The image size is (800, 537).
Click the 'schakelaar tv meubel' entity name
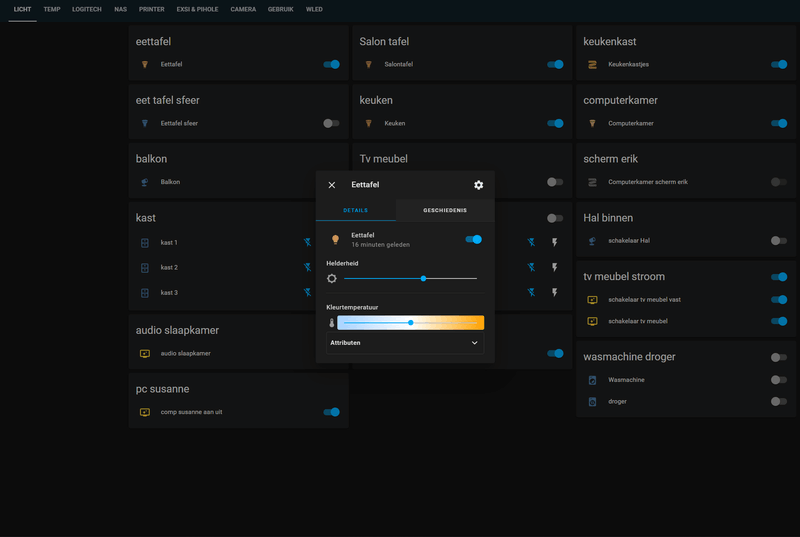click(x=638, y=321)
